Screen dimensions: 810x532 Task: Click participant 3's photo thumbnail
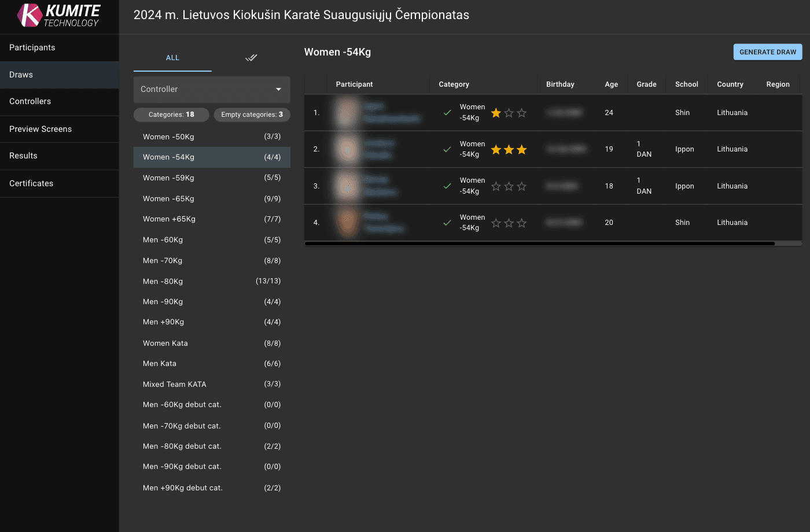[x=347, y=186]
